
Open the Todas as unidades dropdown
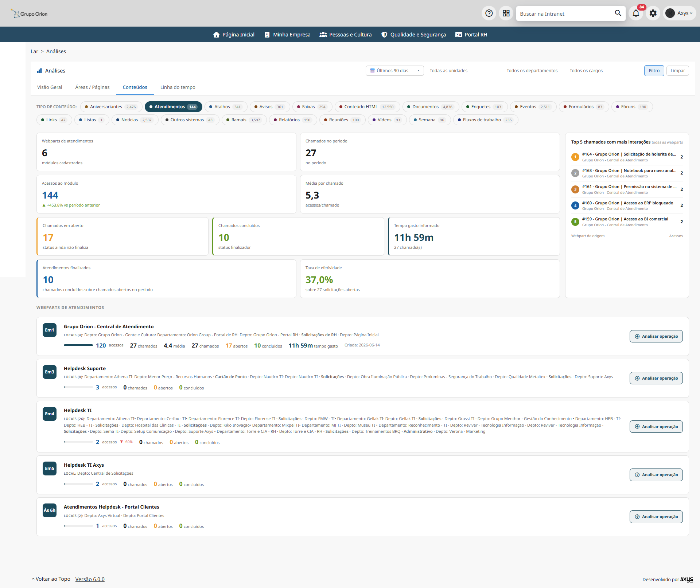pyautogui.click(x=448, y=71)
